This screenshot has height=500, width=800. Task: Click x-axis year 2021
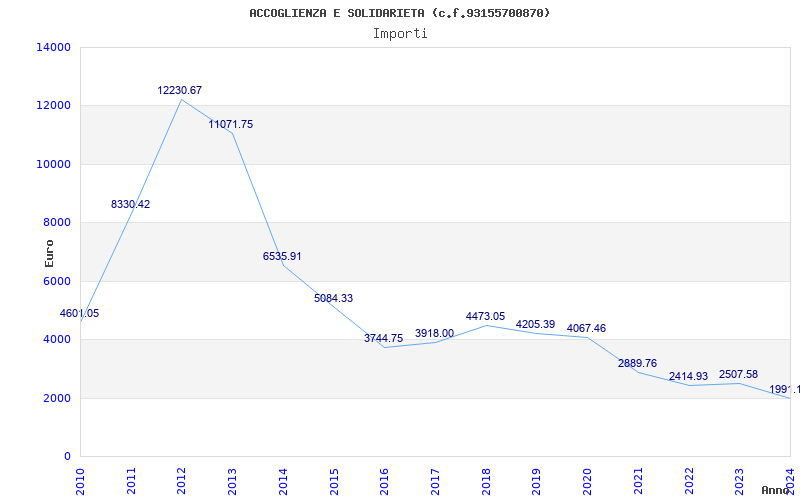[638, 481]
